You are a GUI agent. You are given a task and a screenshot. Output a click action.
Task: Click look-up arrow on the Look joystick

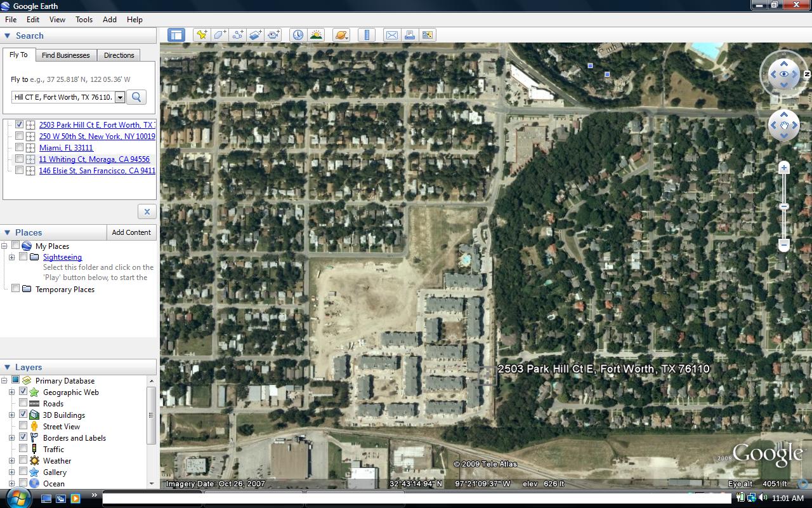pyautogui.click(x=784, y=63)
